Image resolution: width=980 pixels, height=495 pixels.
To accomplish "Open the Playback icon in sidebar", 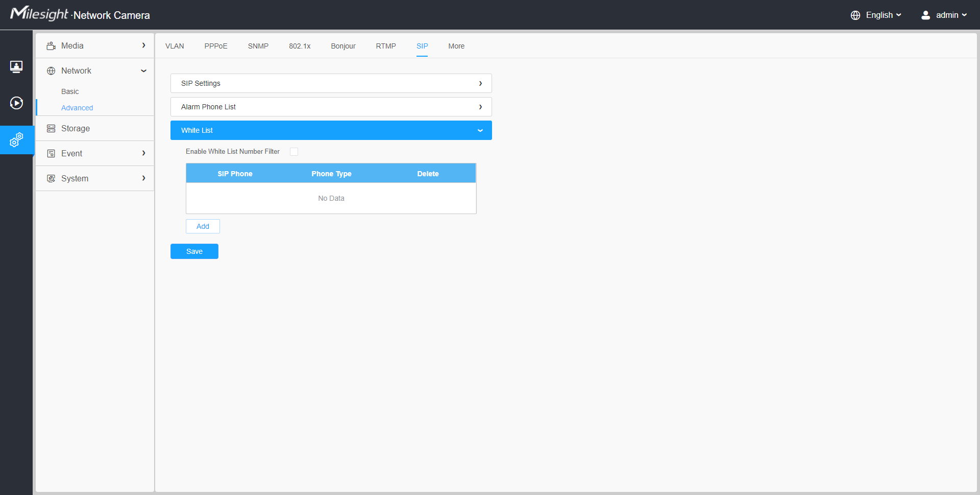I will pos(16,103).
